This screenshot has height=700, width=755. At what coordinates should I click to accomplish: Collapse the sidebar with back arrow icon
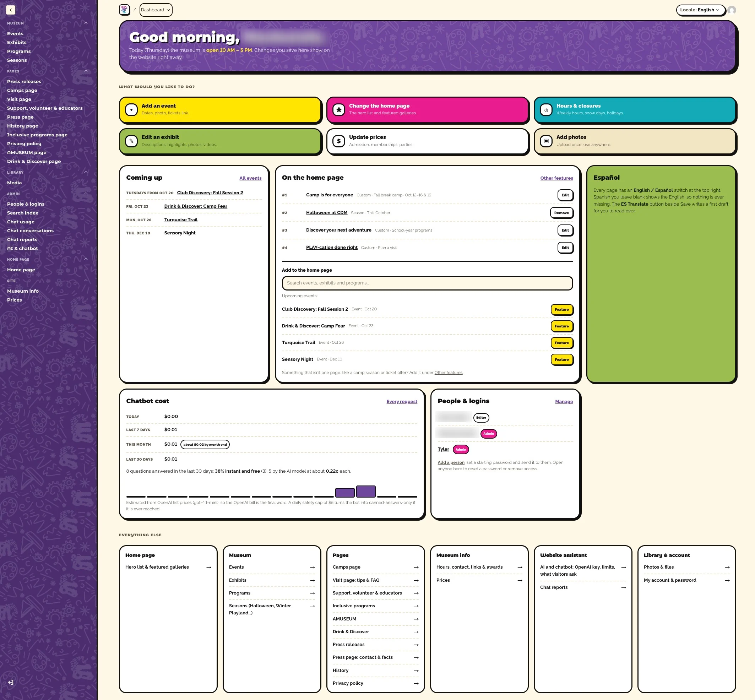(x=11, y=10)
